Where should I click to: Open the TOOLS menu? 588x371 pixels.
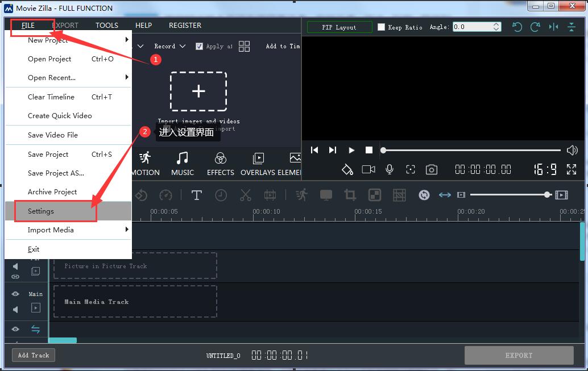coord(106,26)
